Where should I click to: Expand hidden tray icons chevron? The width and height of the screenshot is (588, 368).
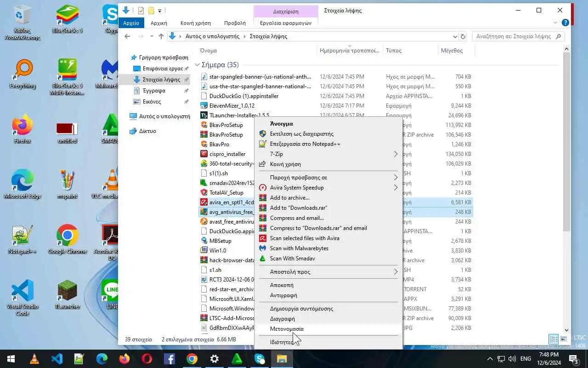coord(490,359)
